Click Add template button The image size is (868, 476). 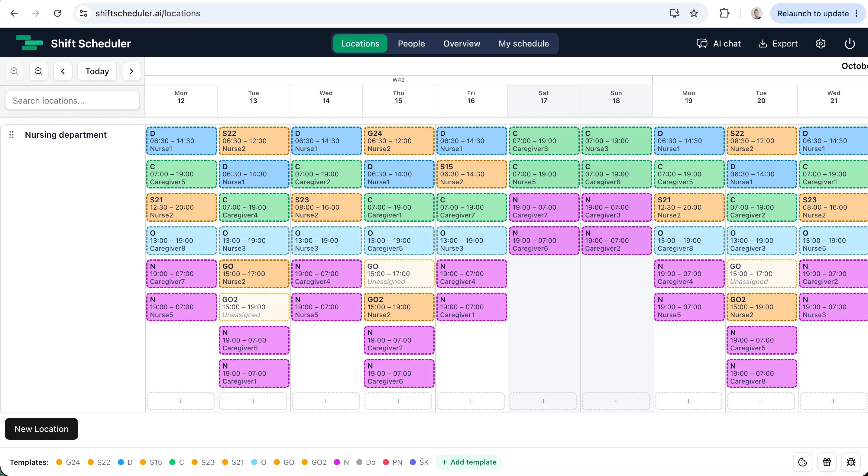click(469, 462)
